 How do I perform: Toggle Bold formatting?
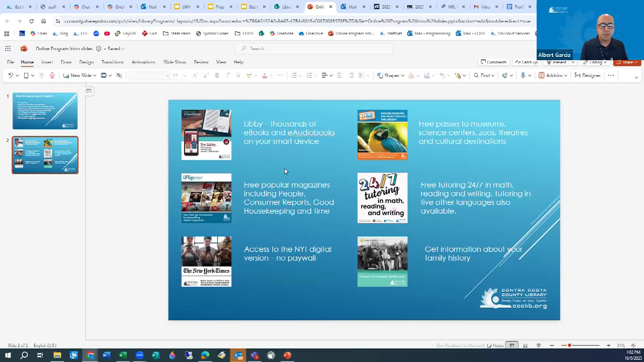coord(217,75)
